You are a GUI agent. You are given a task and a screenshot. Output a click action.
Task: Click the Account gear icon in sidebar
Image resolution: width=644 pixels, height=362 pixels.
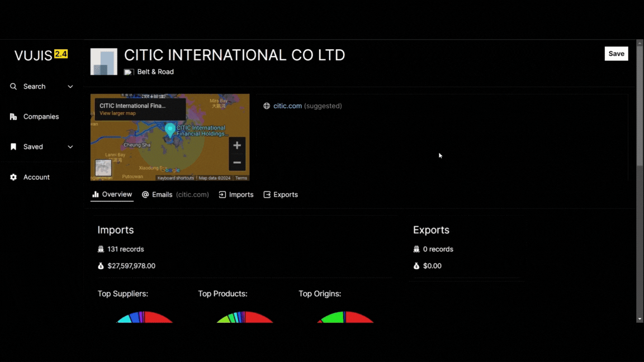13,177
